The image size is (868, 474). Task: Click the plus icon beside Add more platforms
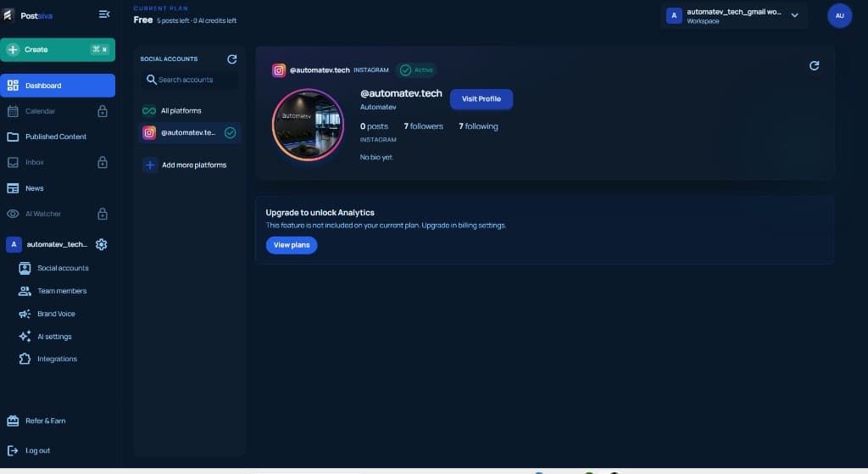click(x=150, y=165)
